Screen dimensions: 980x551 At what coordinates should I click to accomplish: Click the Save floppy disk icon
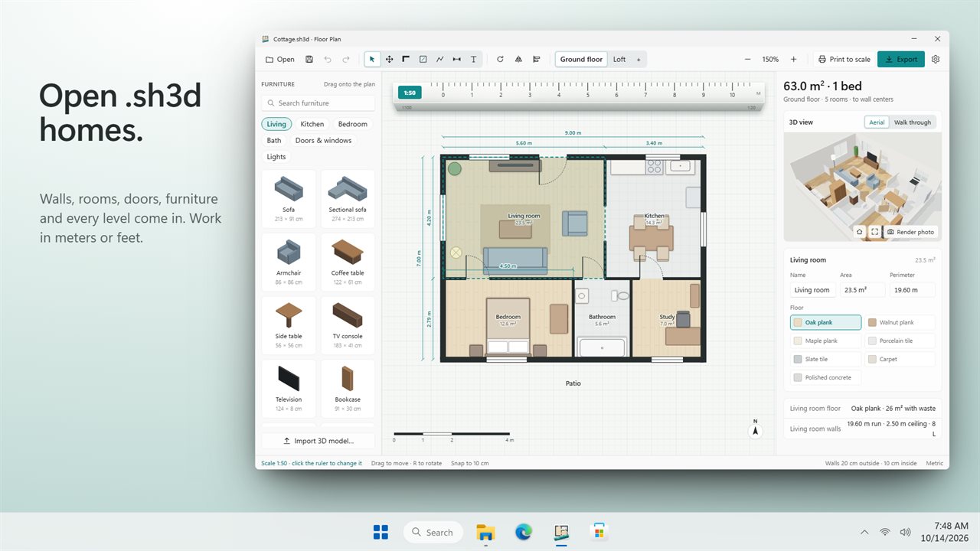point(309,59)
